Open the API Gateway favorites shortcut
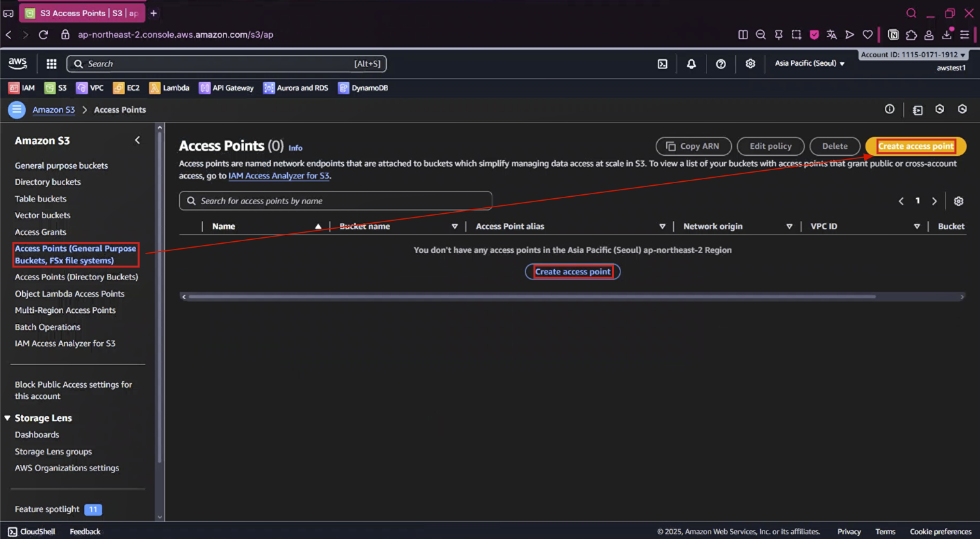980x539 pixels. pos(227,88)
